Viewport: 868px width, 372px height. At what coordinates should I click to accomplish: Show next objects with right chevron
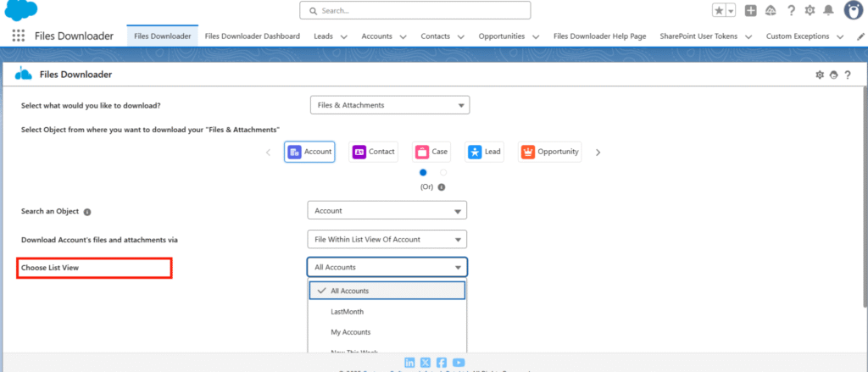click(x=598, y=153)
